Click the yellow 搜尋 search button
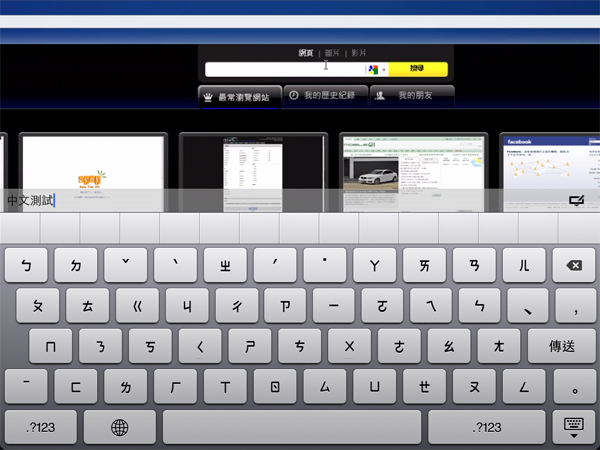Image resolution: width=600 pixels, height=450 pixels. [418, 69]
